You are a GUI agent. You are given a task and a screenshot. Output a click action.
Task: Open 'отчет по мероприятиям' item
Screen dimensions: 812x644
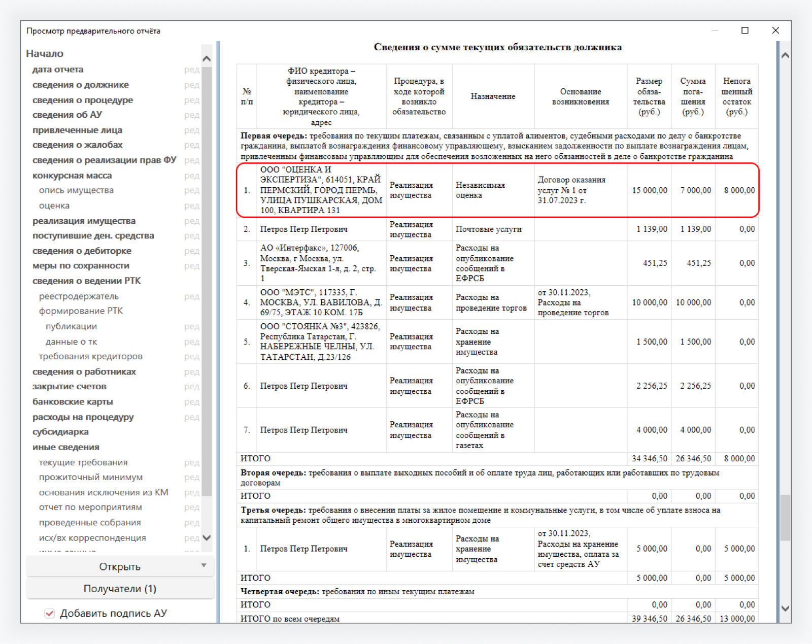point(90,507)
